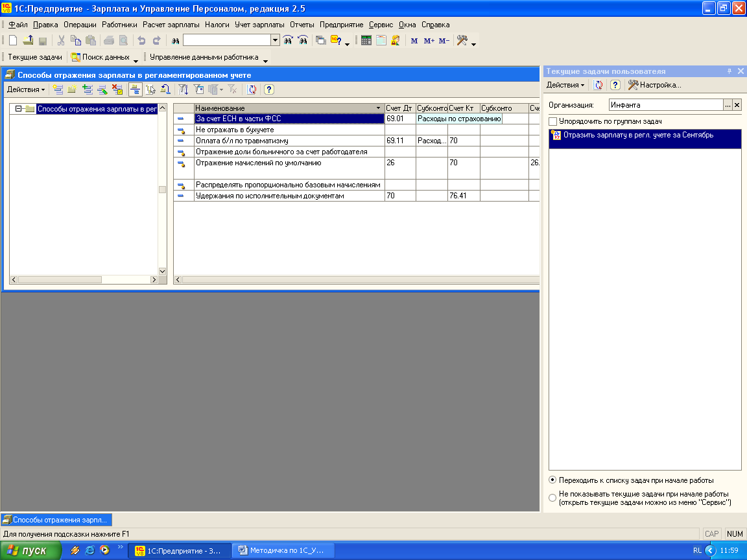Click the M+ memory button

[x=429, y=41]
